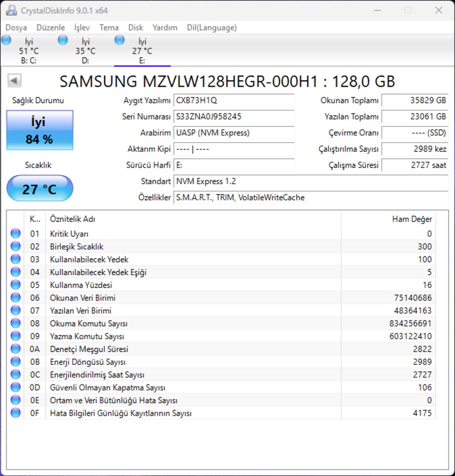Viewport: 455px width, 476px height.
Task: Select the E: disk status orb
Action: pyautogui.click(x=120, y=40)
